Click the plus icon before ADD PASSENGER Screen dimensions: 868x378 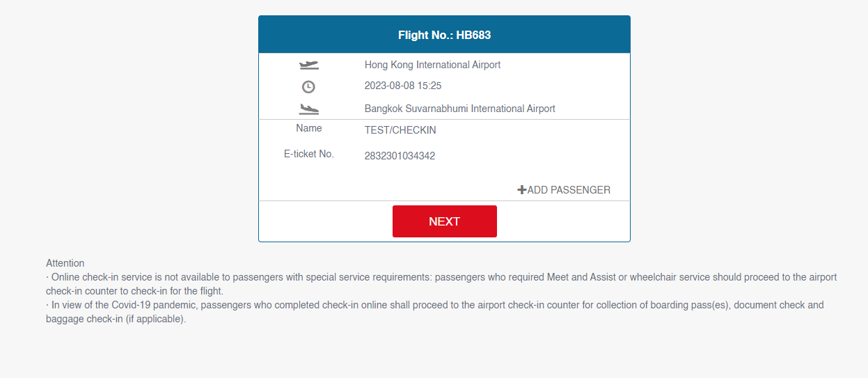point(522,189)
